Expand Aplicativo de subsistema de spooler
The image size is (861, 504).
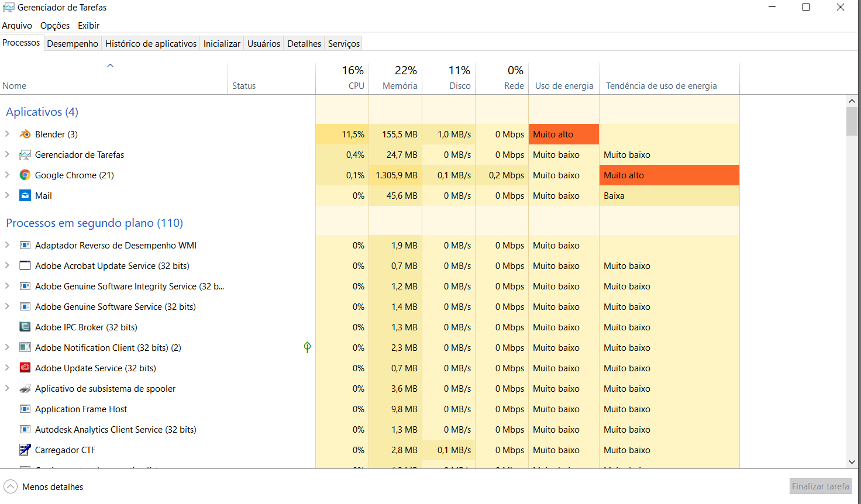click(x=7, y=388)
